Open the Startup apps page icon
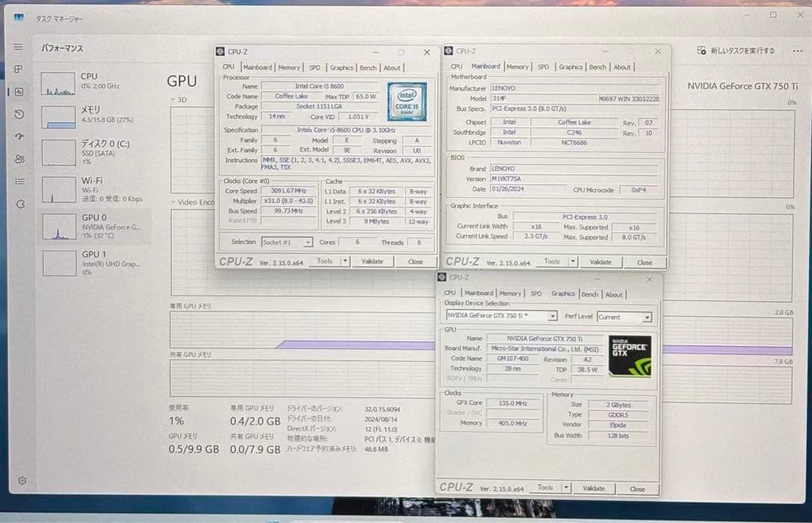812x523 pixels. point(20,135)
